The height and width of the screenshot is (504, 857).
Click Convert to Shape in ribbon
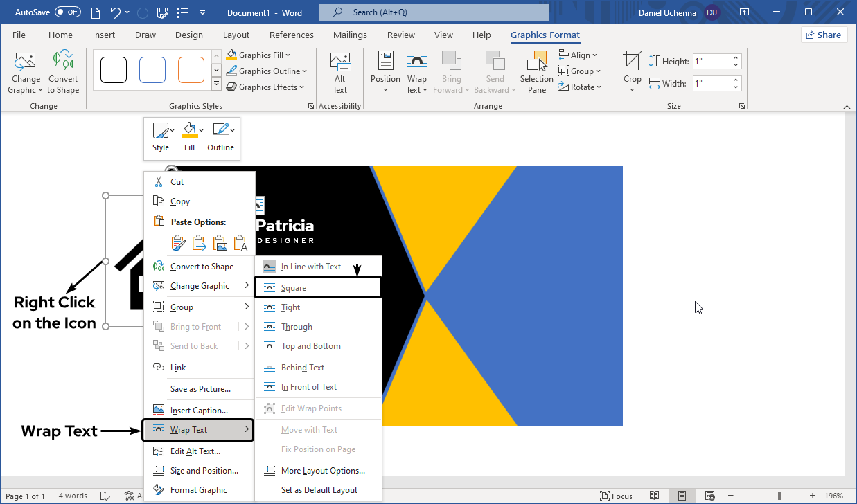[63, 72]
